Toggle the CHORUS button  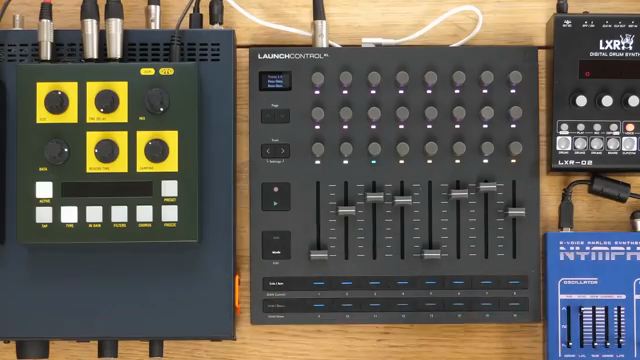144,214
